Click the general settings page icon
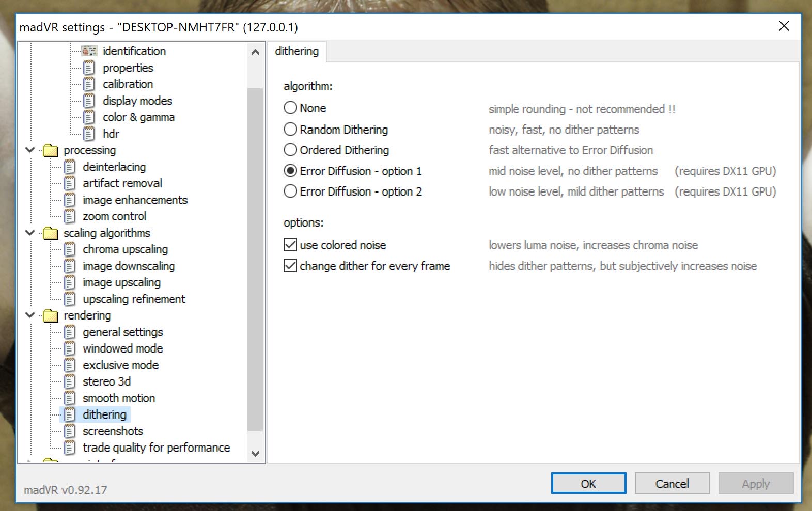The height and width of the screenshot is (511, 812). [70, 332]
